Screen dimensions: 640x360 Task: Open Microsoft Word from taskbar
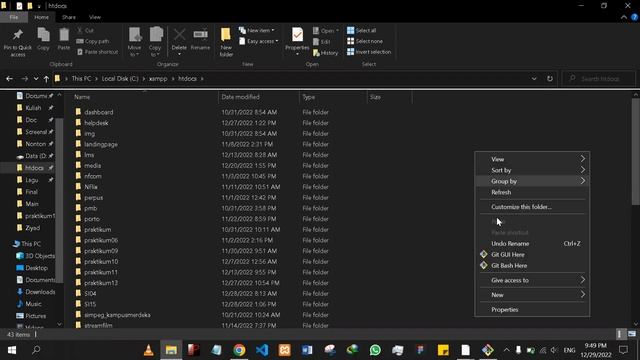point(307,350)
